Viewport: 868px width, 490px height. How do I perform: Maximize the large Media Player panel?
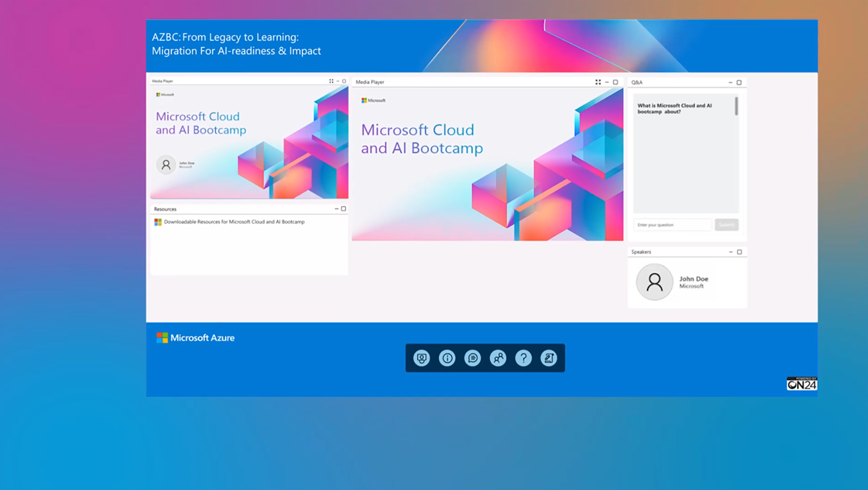point(615,82)
